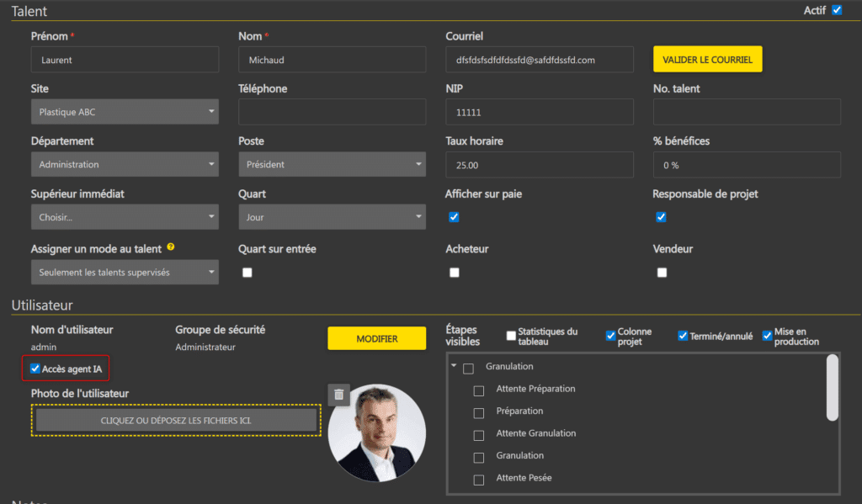Check the Quart sur entrée box
Screen dimensions: 862x504
tap(247, 273)
